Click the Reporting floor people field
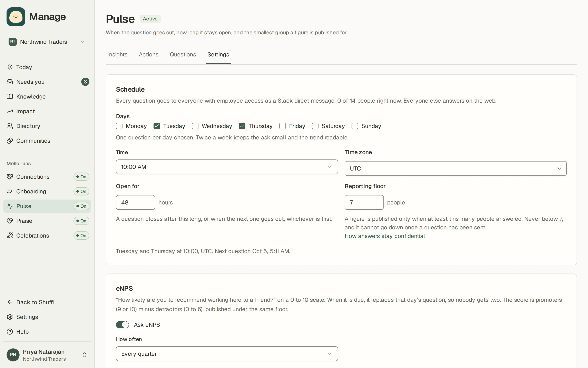 (364, 202)
